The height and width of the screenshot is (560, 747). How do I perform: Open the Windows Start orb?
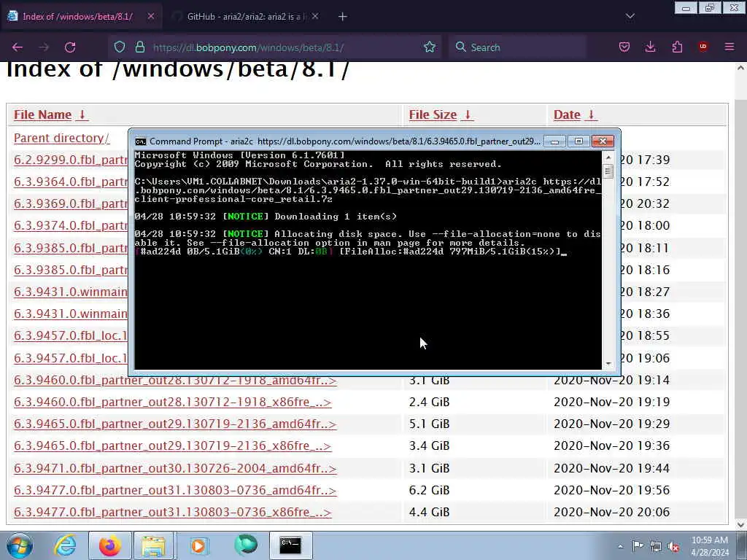19,545
